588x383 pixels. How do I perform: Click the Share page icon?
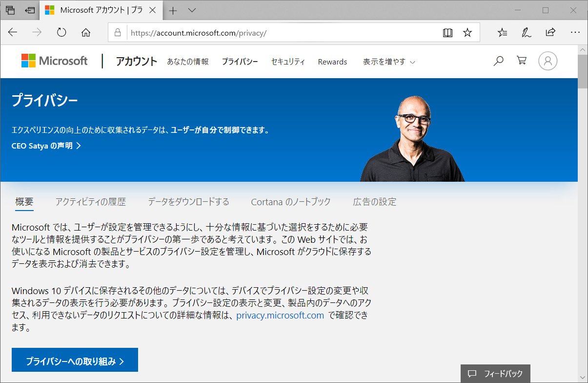[x=550, y=33]
